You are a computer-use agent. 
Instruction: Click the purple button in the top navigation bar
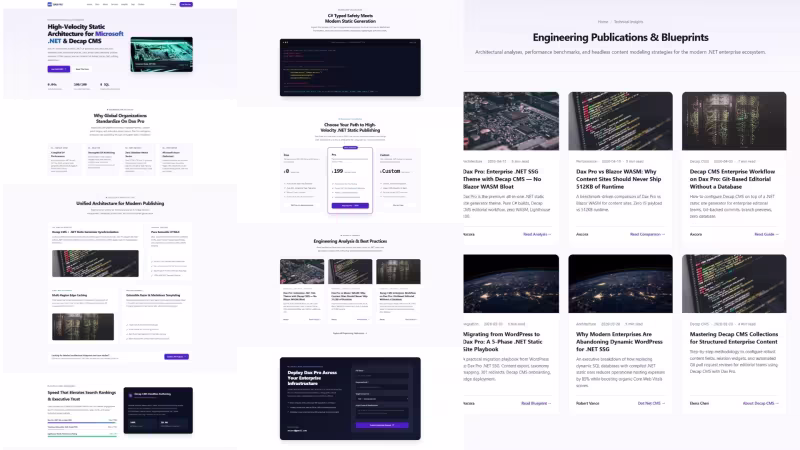186,4
